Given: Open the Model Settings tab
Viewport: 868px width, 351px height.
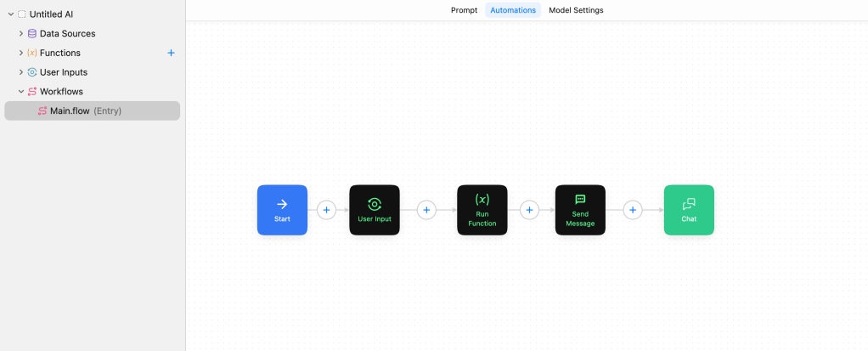Looking at the screenshot, I should (576, 10).
